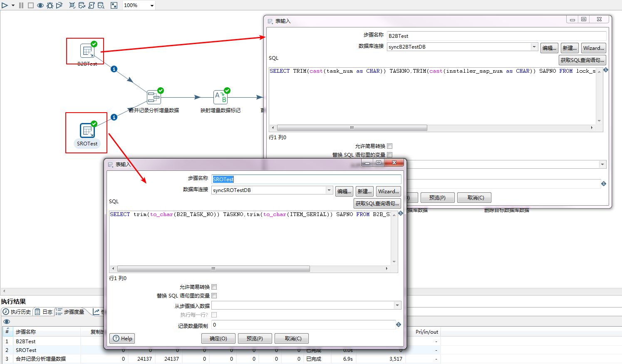The height and width of the screenshot is (364, 622).
Task: Select the 合并记录分析增量数据 merge step icon
Action: [154, 97]
